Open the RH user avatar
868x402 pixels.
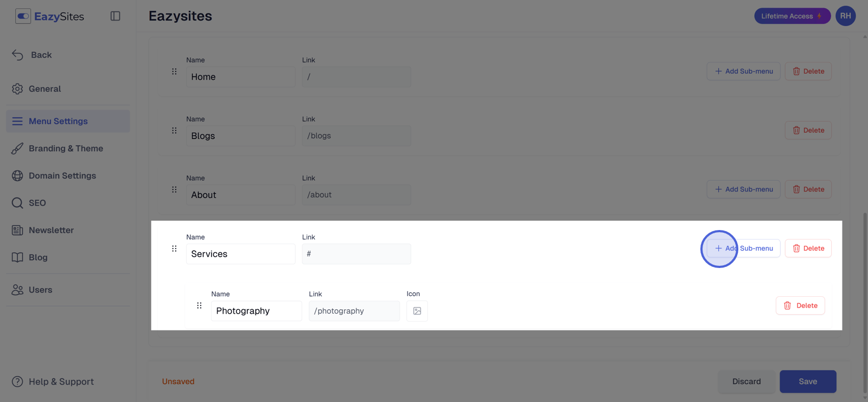[845, 16]
